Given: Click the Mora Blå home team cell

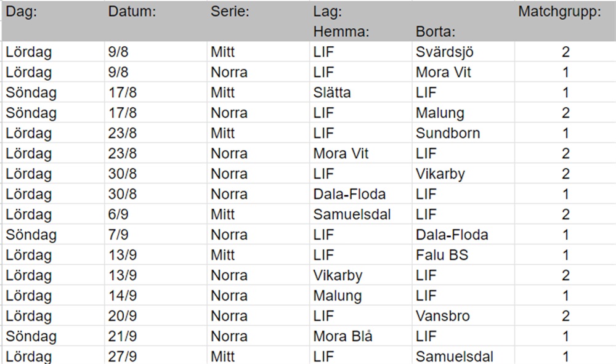Looking at the screenshot, I should pos(360,336).
